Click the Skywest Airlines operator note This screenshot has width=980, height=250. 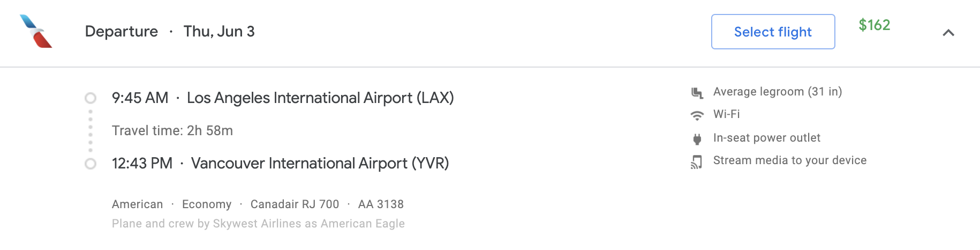[x=258, y=224]
